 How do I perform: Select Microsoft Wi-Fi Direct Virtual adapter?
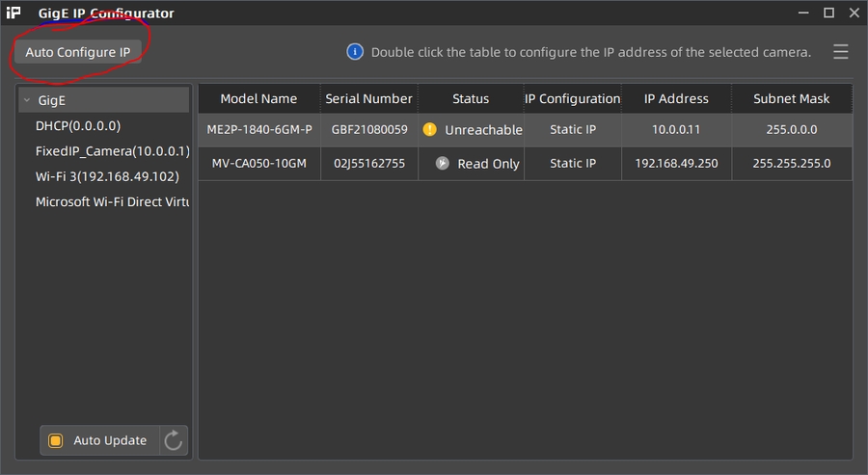[112, 202]
